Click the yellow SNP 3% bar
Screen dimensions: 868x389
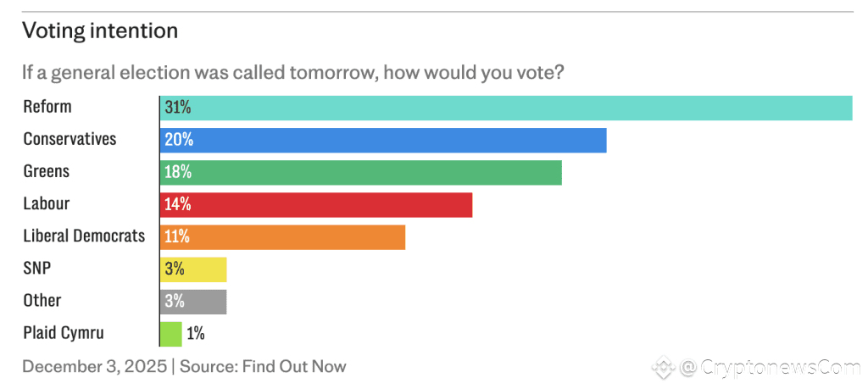click(x=193, y=270)
